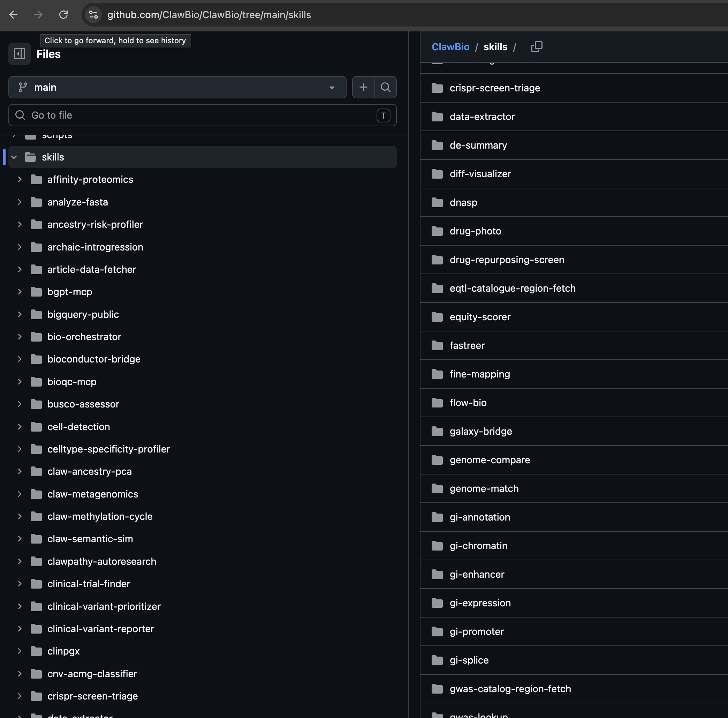Open the eqtl-catalogue-region-fetch directory link
The image size is (728, 718).
[x=513, y=289]
